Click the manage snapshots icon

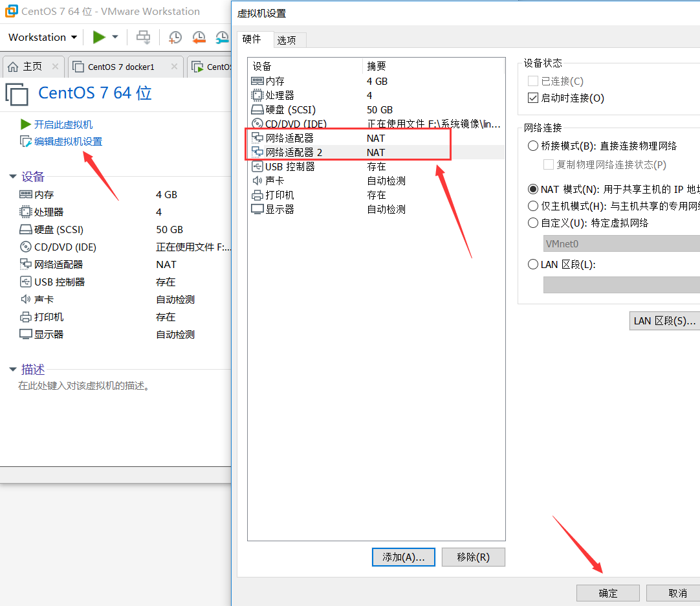(x=222, y=37)
